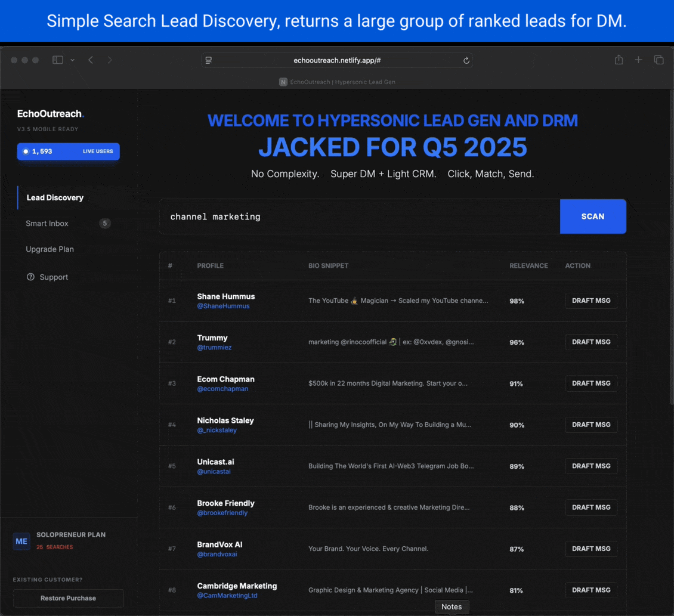
Task: Click the page vertical scrollbar
Action: [671, 247]
